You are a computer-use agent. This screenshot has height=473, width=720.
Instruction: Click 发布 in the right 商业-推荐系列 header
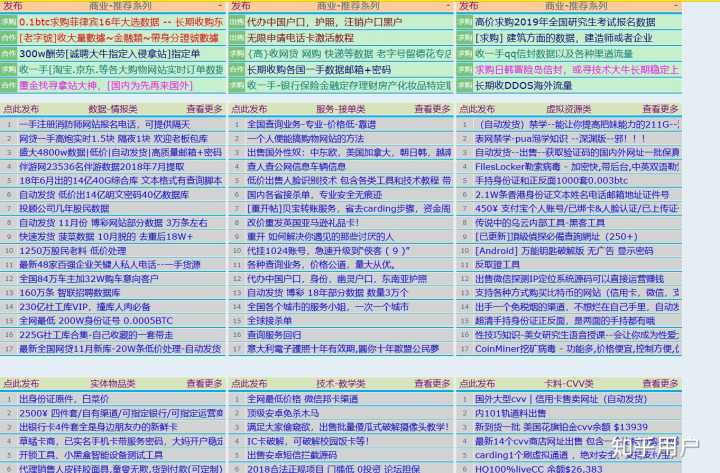pos(468,6)
